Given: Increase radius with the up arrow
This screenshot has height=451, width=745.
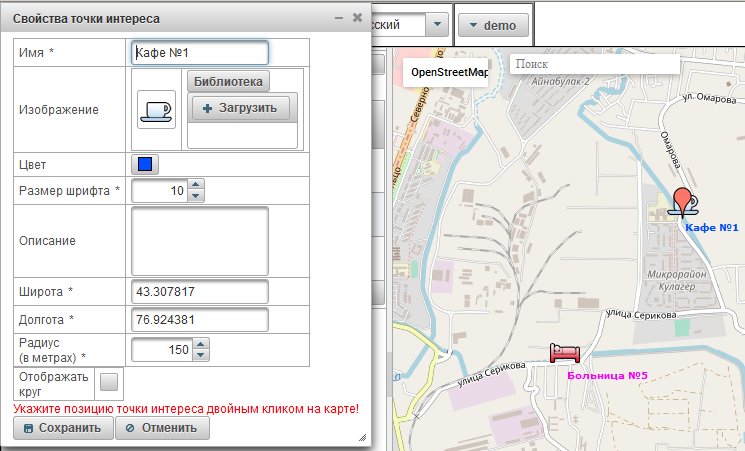Looking at the screenshot, I should (x=201, y=344).
